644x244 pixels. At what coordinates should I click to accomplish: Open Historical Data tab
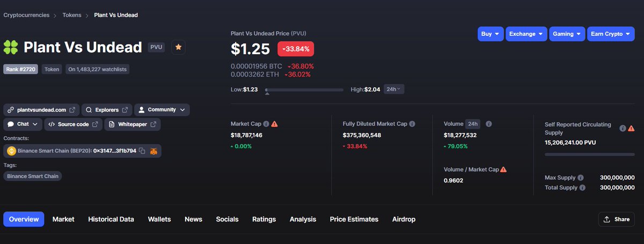click(111, 219)
